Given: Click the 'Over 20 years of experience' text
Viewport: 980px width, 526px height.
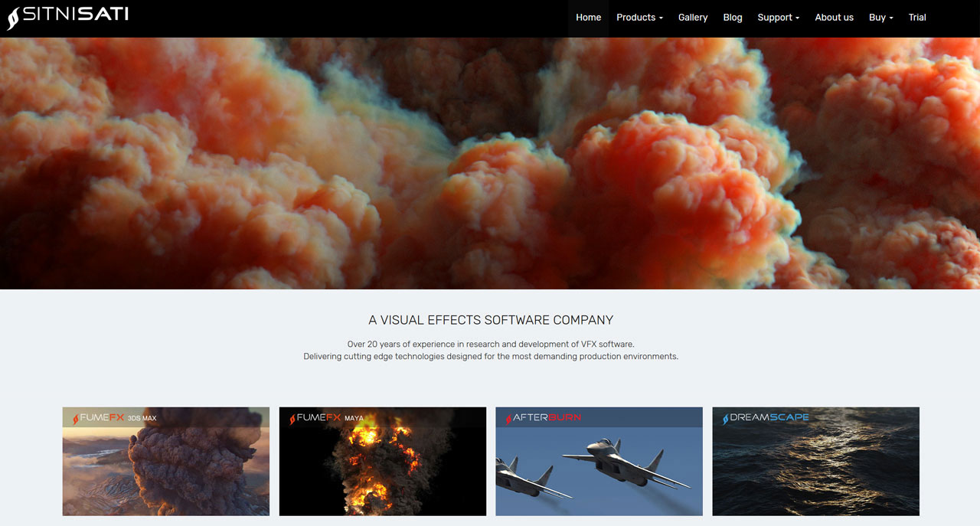Looking at the screenshot, I should [491, 345].
